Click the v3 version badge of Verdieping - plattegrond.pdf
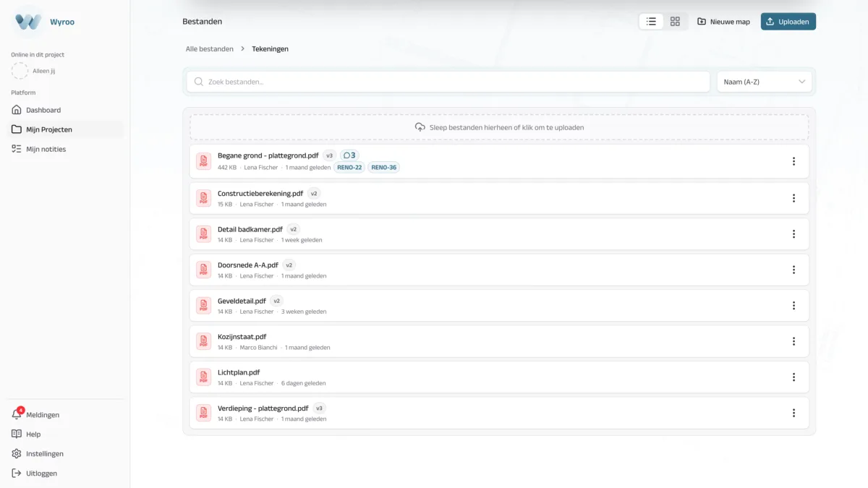Screen dimensions: 868x488 click(319, 408)
